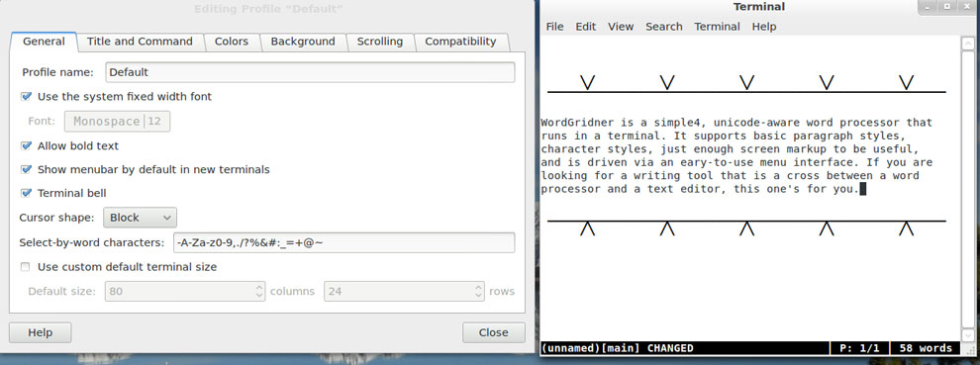This screenshot has height=365, width=980.
Task: Open the Terminal window Search menu
Action: point(664,27)
